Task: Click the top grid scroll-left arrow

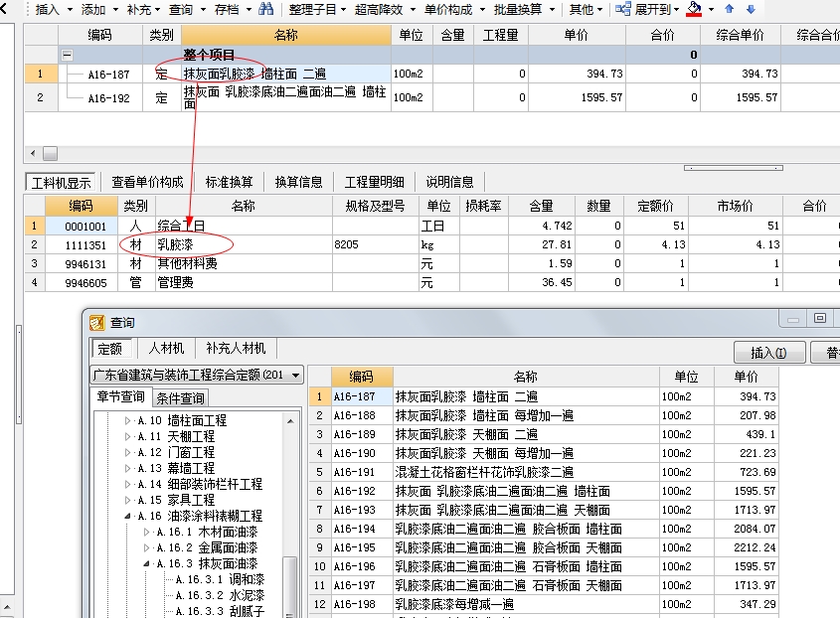Action: (x=33, y=154)
